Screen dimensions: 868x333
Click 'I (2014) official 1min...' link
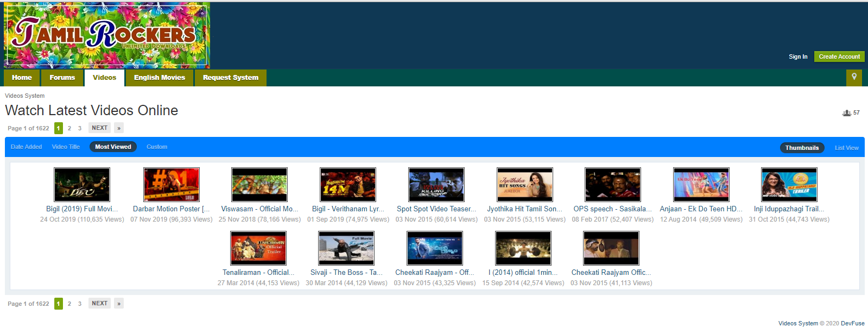tap(523, 273)
